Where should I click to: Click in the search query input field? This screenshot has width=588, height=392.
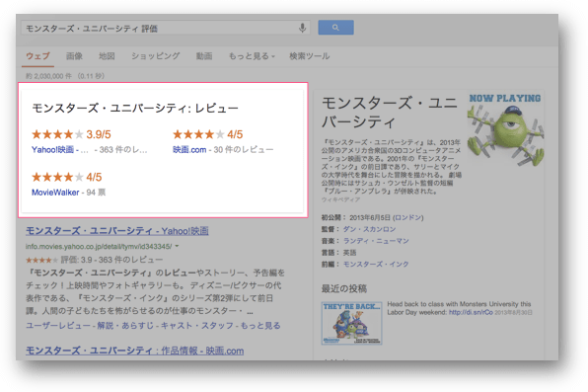[165, 29]
